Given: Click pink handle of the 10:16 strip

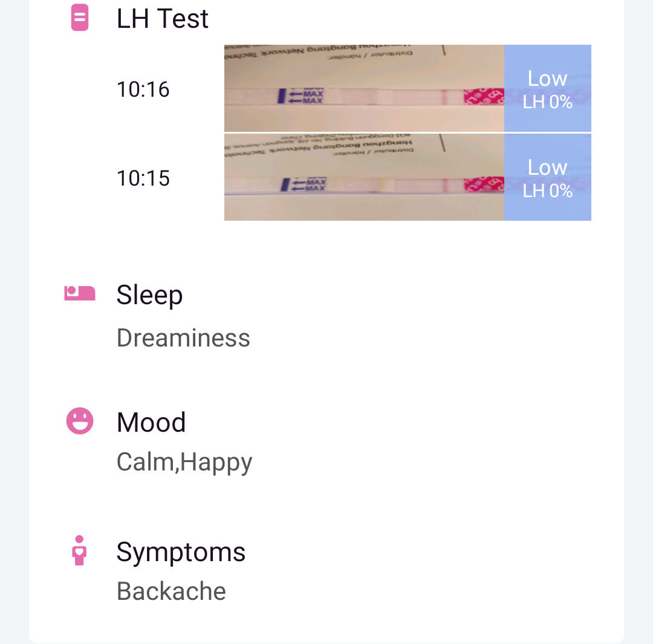Looking at the screenshot, I should [x=484, y=96].
